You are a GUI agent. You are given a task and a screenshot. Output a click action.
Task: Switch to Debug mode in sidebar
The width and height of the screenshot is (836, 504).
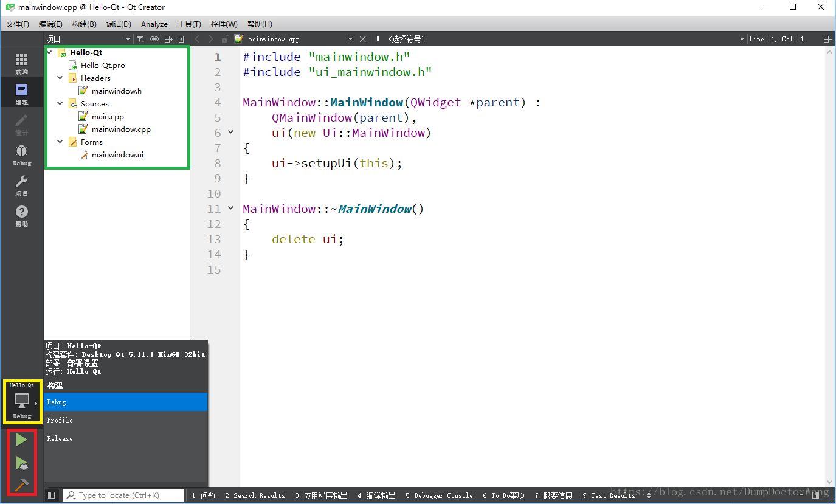click(x=22, y=154)
